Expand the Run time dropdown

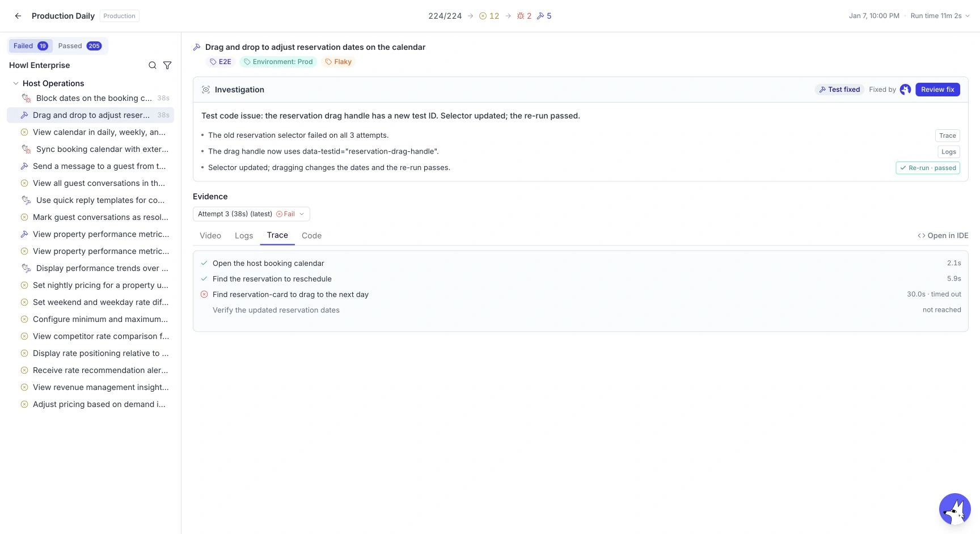940,16
